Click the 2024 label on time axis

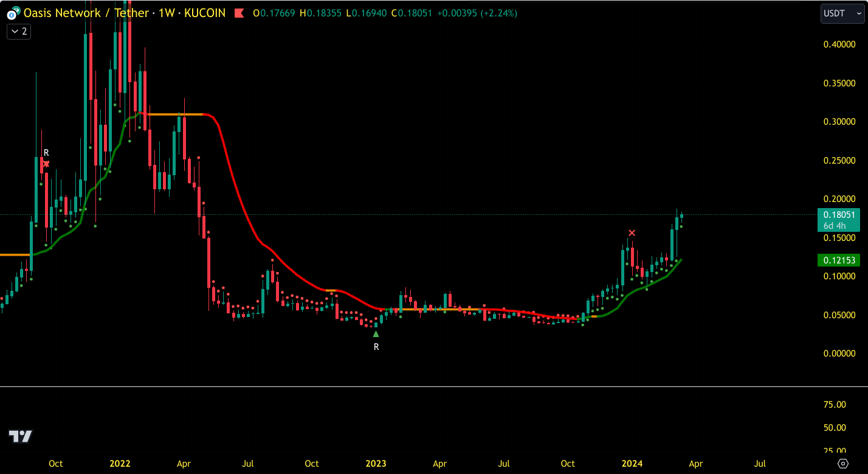click(632, 464)
